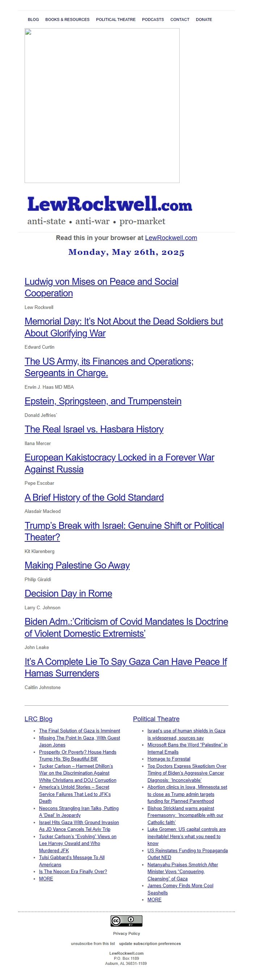253x980 pixels.
Task: Click the broken image placeholder at top
Action: [x=102, y=105]
